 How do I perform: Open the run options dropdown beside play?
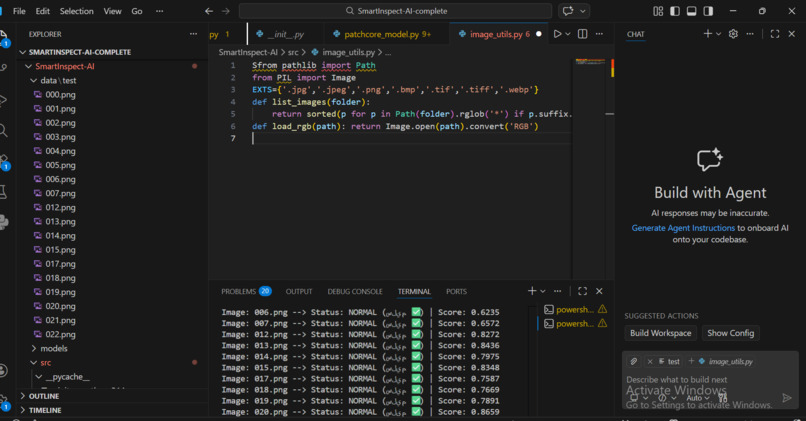coord(568,34)
